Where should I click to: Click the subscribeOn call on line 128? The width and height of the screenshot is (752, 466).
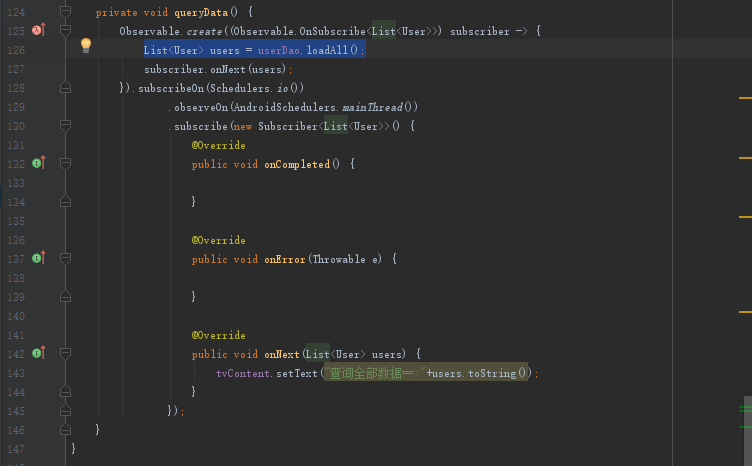click(x=171, y=88)
